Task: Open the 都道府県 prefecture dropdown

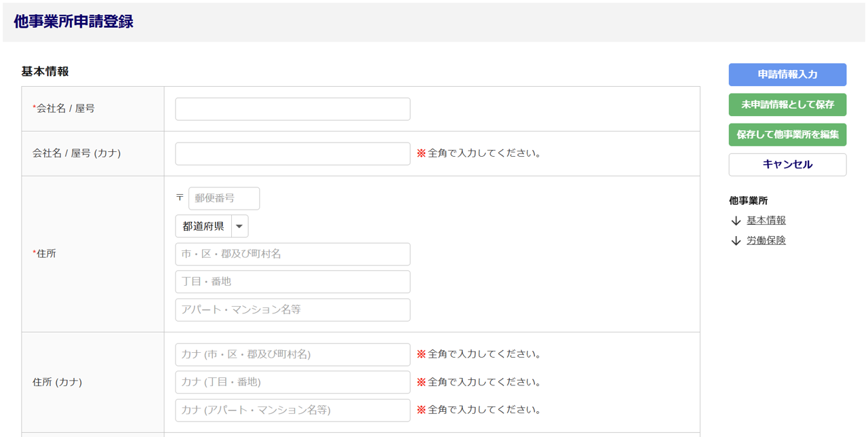Action: pyautogui.click(x=203, y=226)
